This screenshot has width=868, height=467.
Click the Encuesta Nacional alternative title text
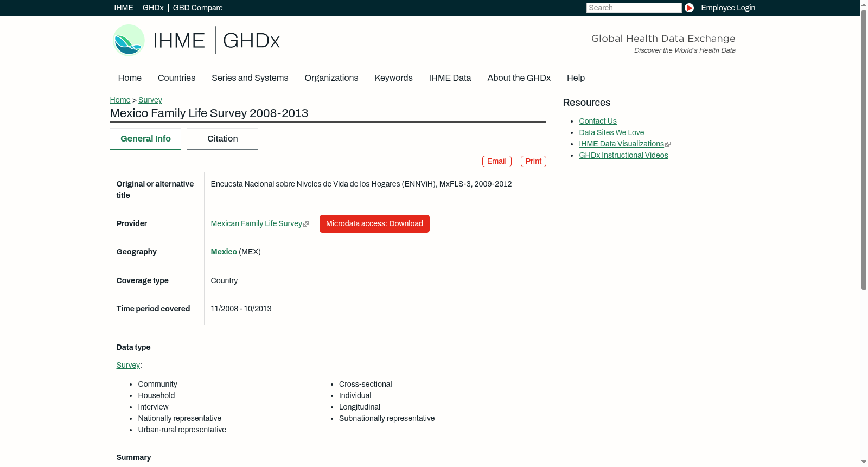point(361,184)
